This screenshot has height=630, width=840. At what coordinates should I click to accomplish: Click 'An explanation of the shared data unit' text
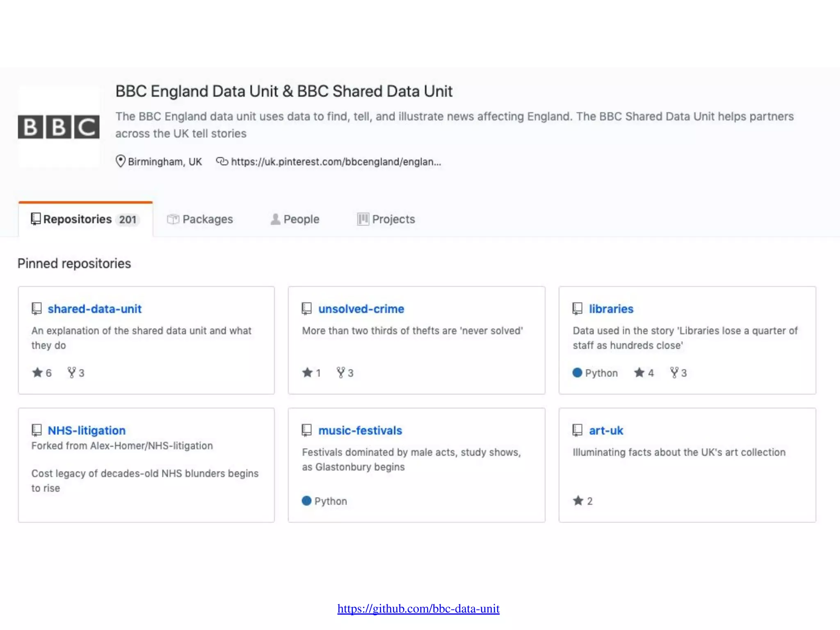pyautogui.click(x=142, y=338)
